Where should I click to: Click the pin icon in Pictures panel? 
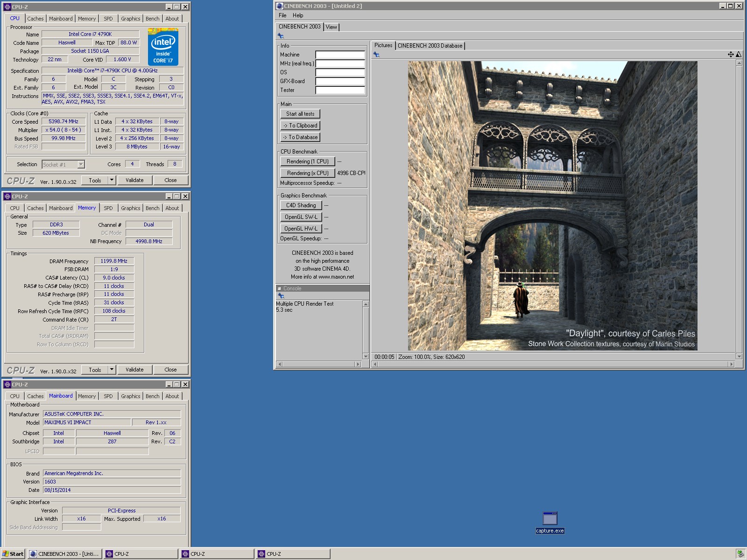376,55
